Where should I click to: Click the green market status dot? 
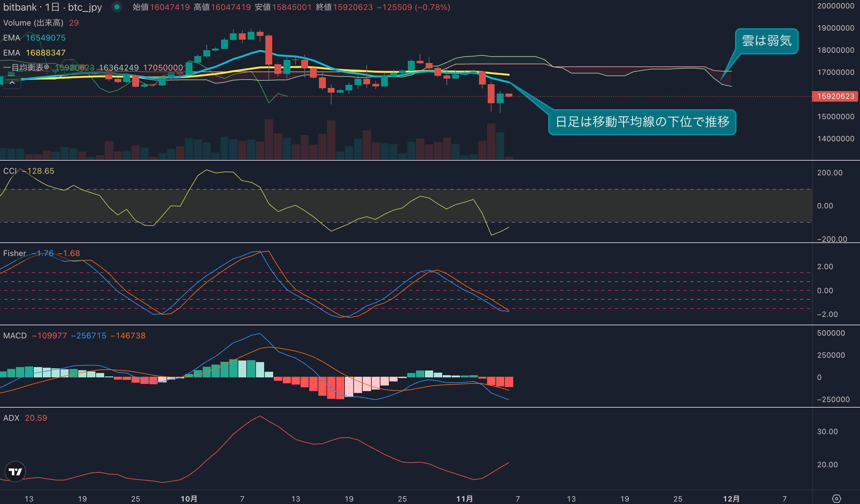point(117,7)
